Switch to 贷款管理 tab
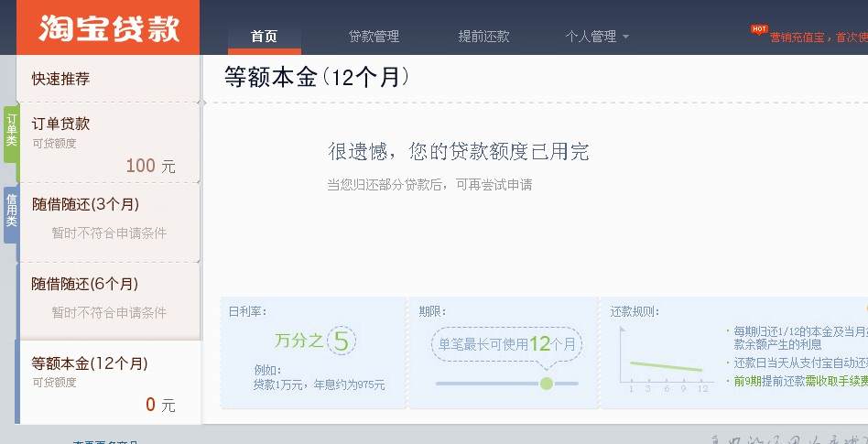This screenshot has height=444, width=868. click(374, 37)
